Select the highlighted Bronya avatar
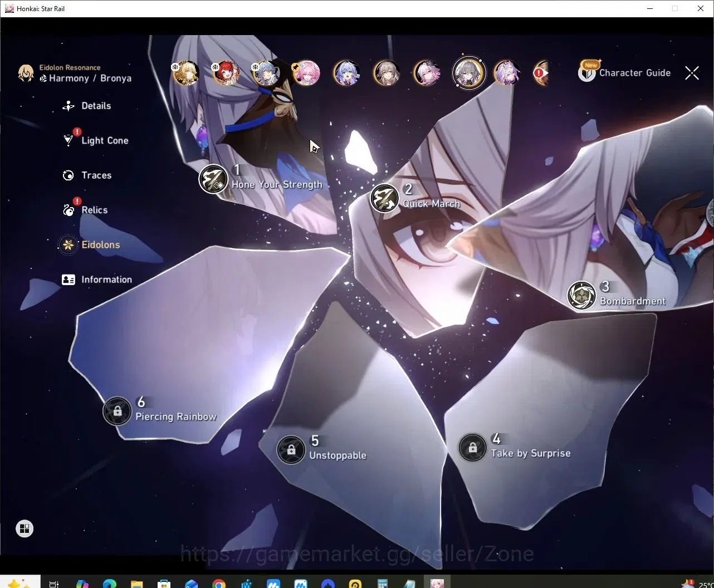The height and width of the screenshot is (588, 714). point(468,73)
